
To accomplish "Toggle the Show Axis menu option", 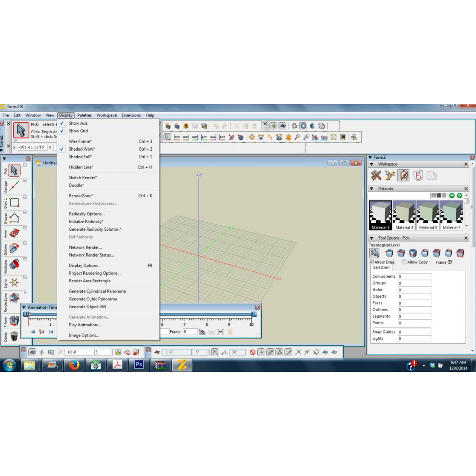I will pos(78,123).
